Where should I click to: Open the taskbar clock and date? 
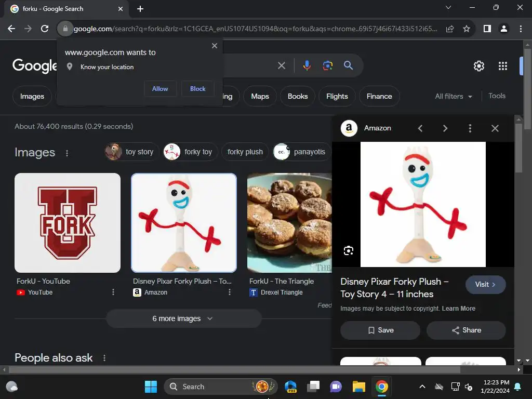(x=495, y=387)
